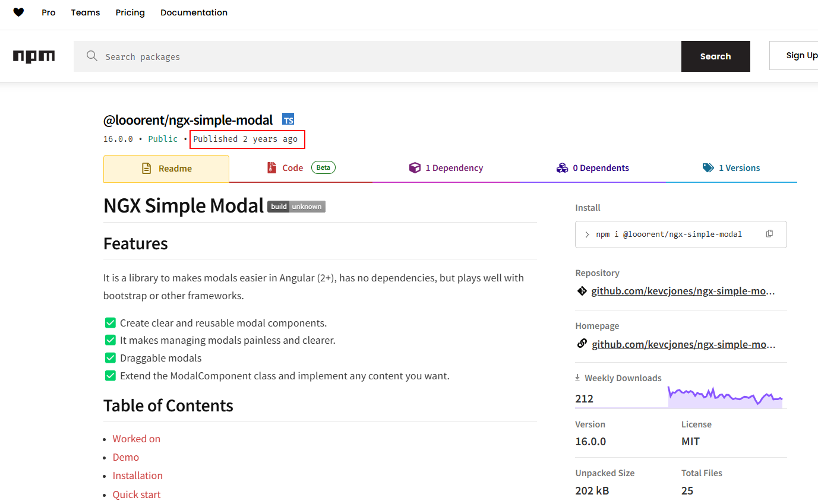Click the Public label
Viewport: 818px width, 504px height.
click(x=163, y=139)
